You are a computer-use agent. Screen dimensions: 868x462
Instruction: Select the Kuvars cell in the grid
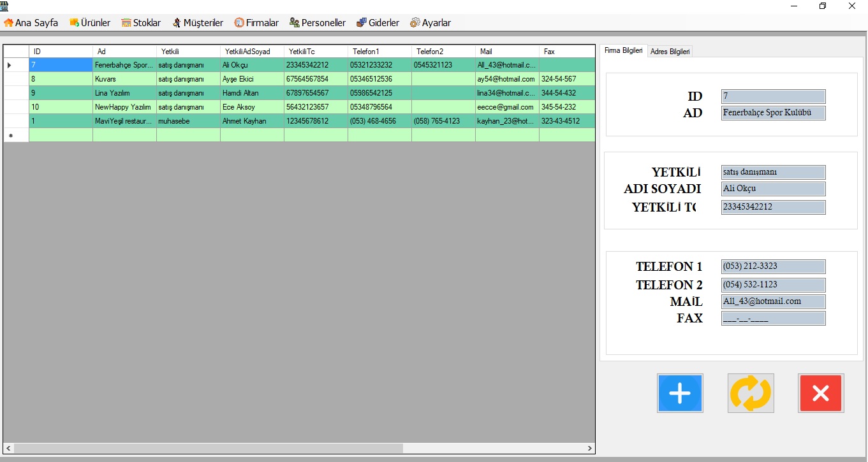click(124, 79)
